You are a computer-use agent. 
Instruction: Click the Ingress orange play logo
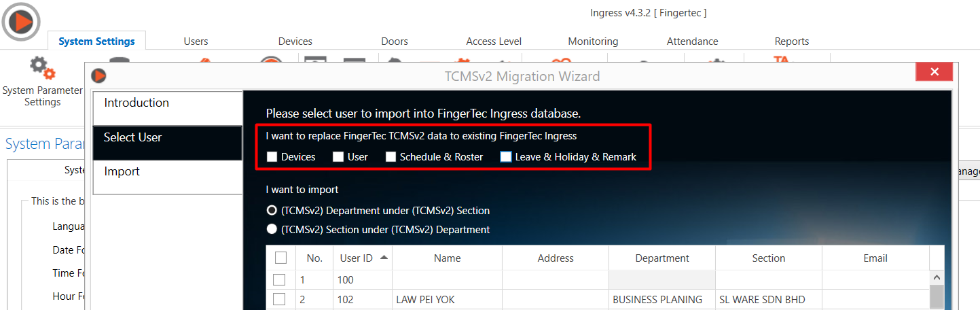click(22, 21)
